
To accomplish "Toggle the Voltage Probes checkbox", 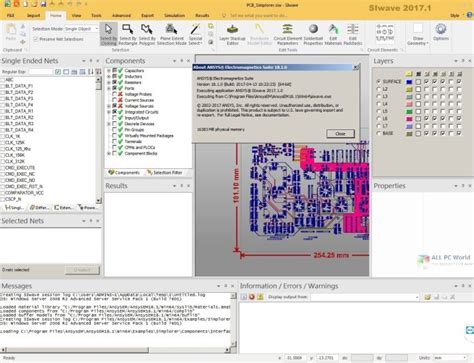I will [114, 94].
